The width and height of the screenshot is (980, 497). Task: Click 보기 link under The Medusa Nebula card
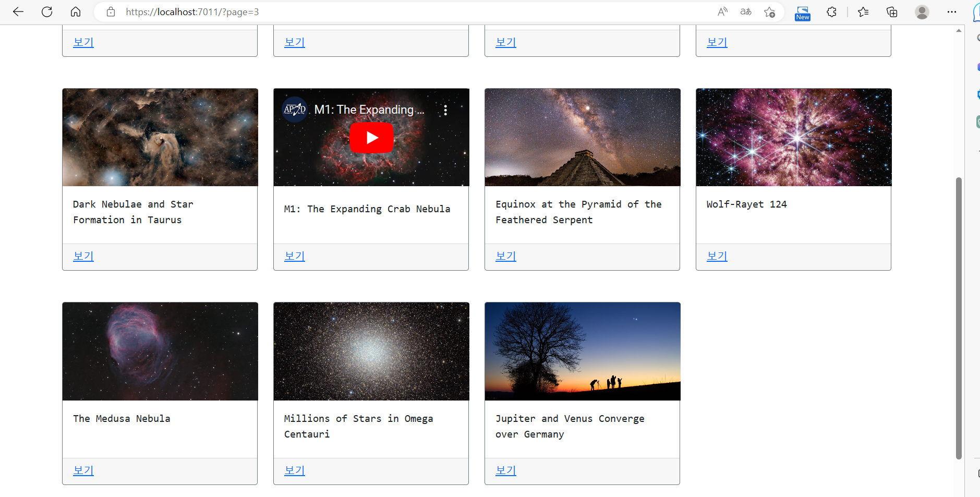(83, 470)
